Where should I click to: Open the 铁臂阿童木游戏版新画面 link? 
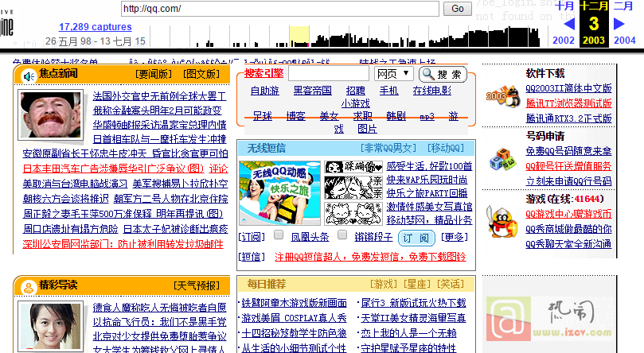[x=294, y=303]
